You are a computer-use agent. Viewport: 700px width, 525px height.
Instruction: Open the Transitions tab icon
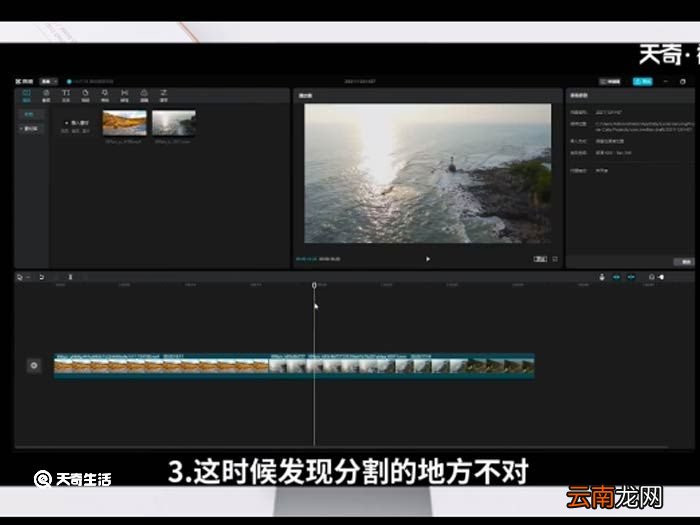click(x=125, y=96)
